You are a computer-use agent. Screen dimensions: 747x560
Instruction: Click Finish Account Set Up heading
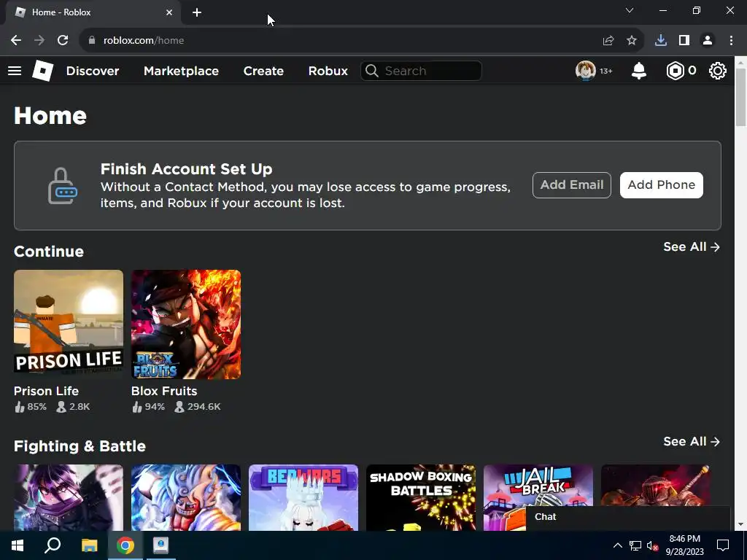click(x=186, y=169)
